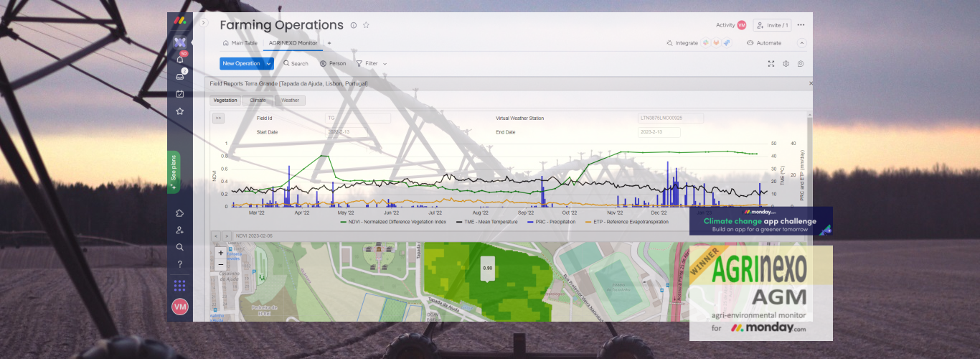The height and width of the screenshot is (359, 980).
Task: Open invite members icon in sidebar
Action: (x=180, y=230)
